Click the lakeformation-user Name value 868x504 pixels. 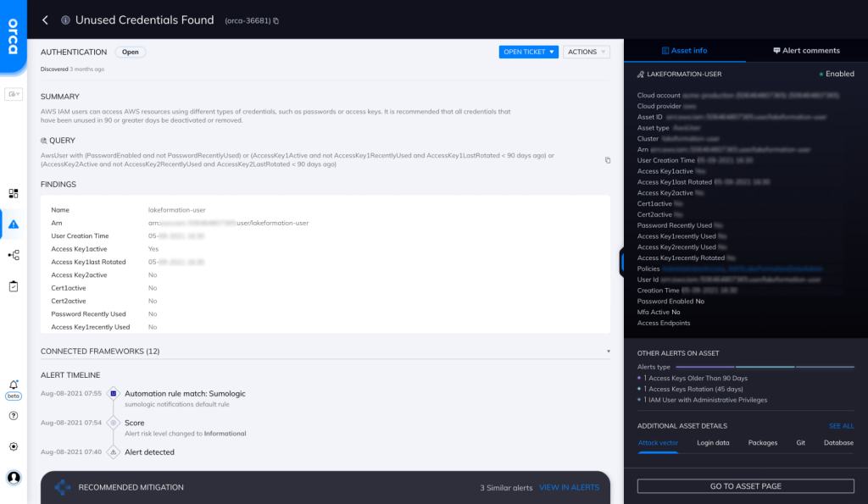(176, 210)
